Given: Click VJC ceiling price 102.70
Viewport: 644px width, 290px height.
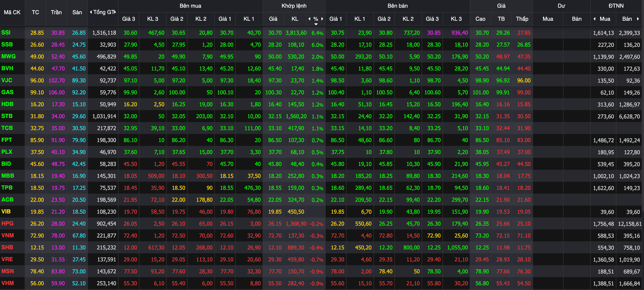Looking at the screenshot, I should point(56,80).
